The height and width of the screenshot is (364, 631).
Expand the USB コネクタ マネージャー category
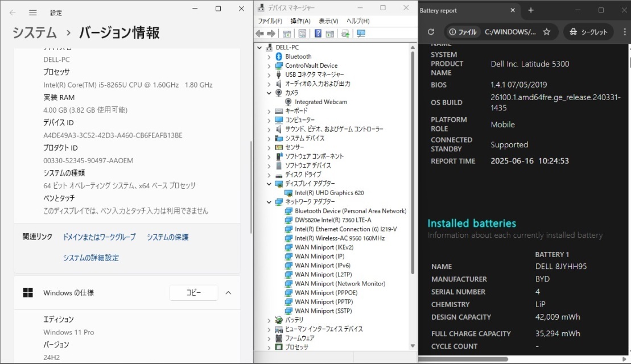(x=269, y=75)
